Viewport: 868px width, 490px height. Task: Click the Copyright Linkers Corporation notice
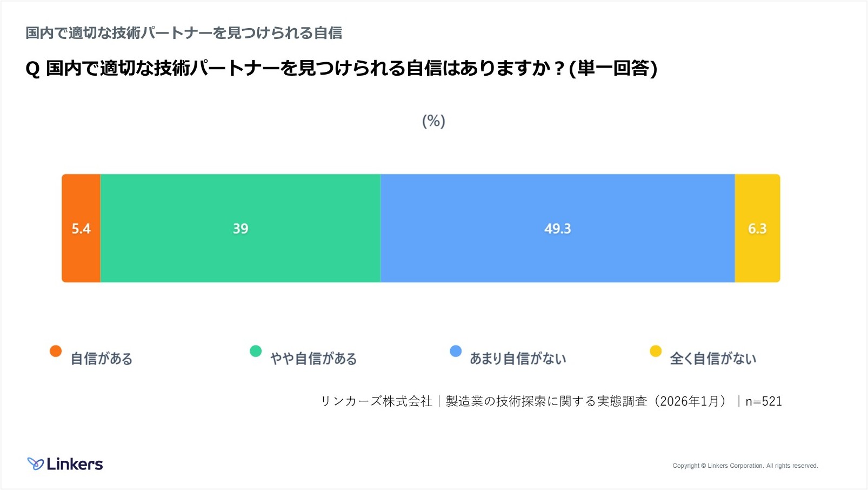click(x=745, y=466)
